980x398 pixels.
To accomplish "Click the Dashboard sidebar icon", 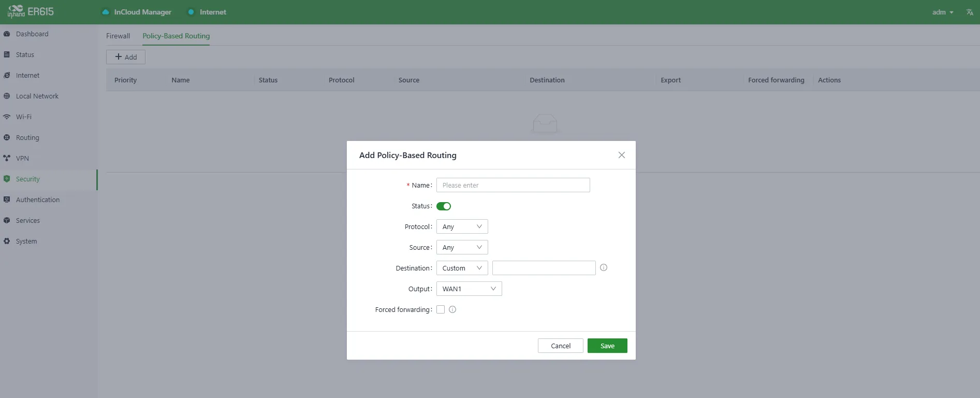I will point(7,34).
